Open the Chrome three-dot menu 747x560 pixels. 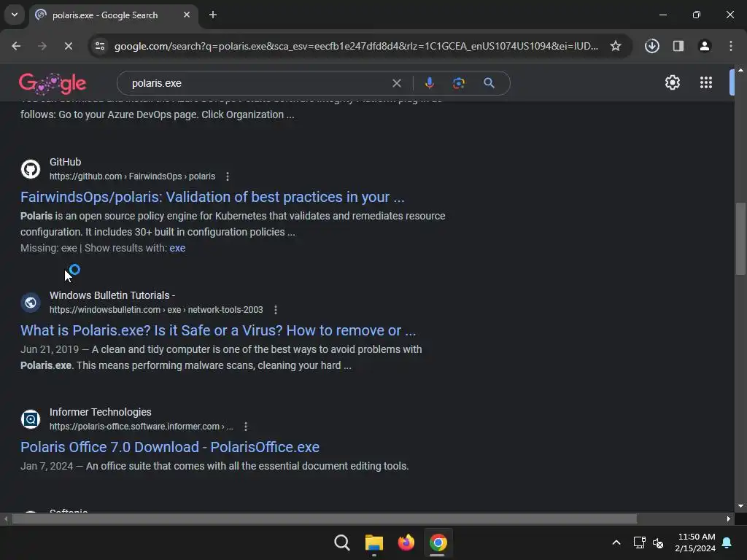click(731, 46)
